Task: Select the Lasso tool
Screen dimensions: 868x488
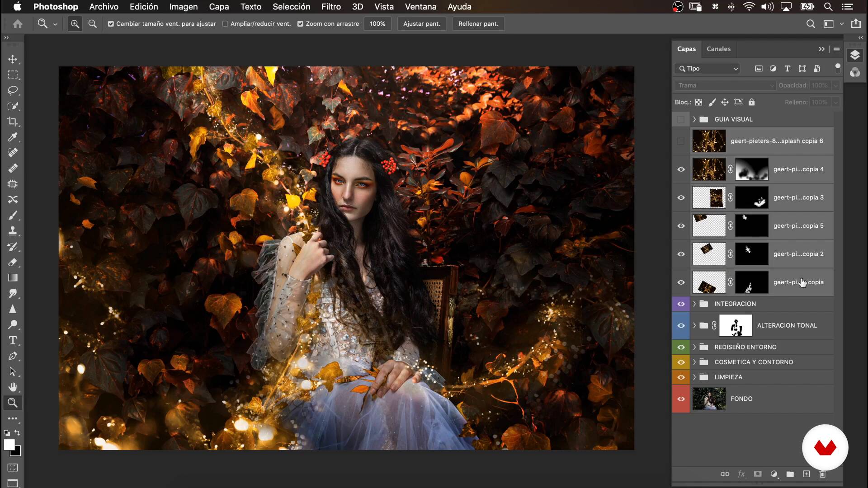Action: [13, 90]
